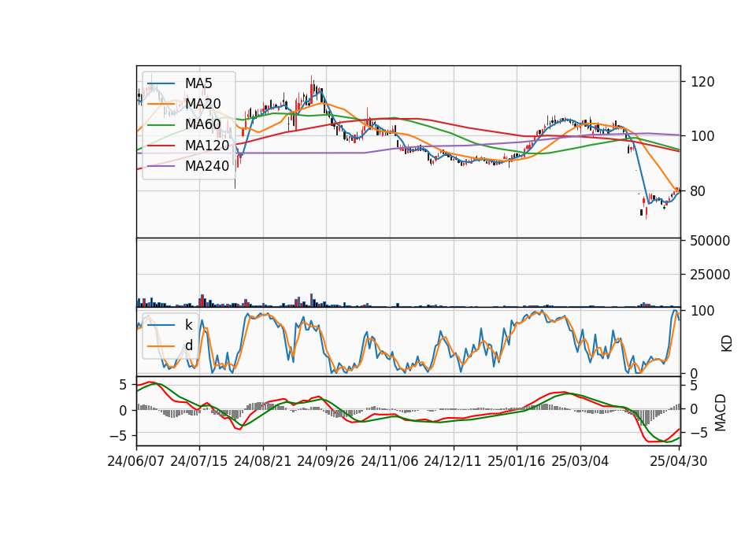Click the 24/12/11 date tick label
Image resolution: width=756 pixels, height=543 pixels.
point(453,461)
